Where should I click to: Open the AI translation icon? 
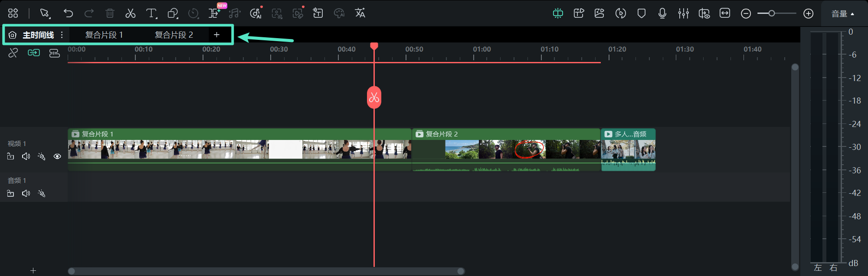[360, 13]
